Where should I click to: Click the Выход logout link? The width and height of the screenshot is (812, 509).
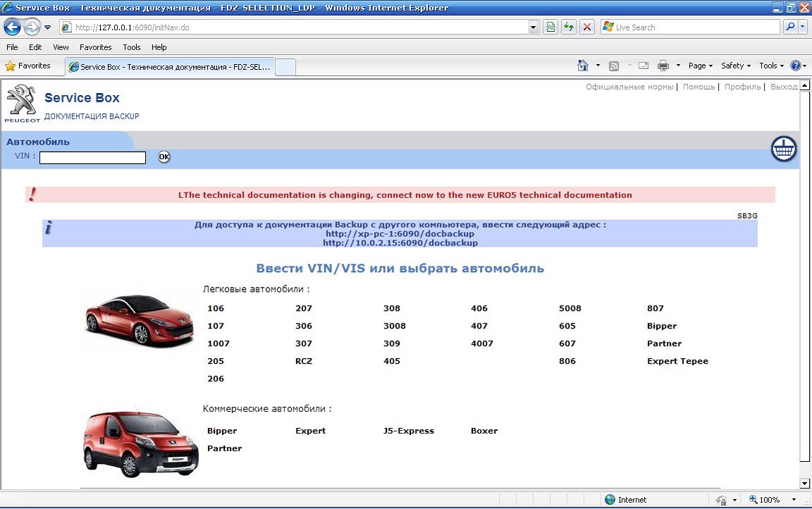point(784,87)
